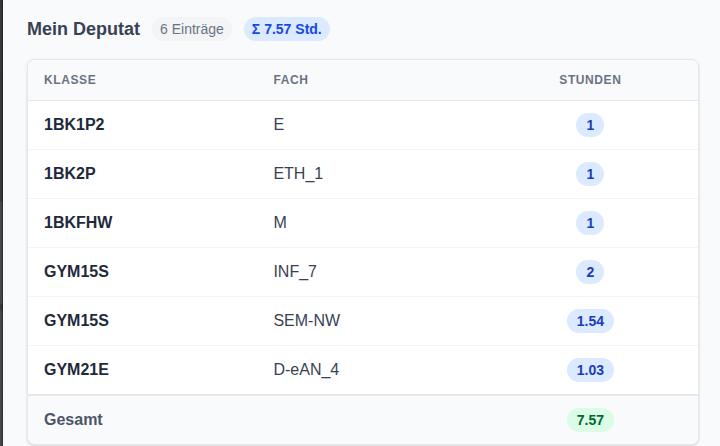Select the 1BK1P2 class row

click(74, 125)
